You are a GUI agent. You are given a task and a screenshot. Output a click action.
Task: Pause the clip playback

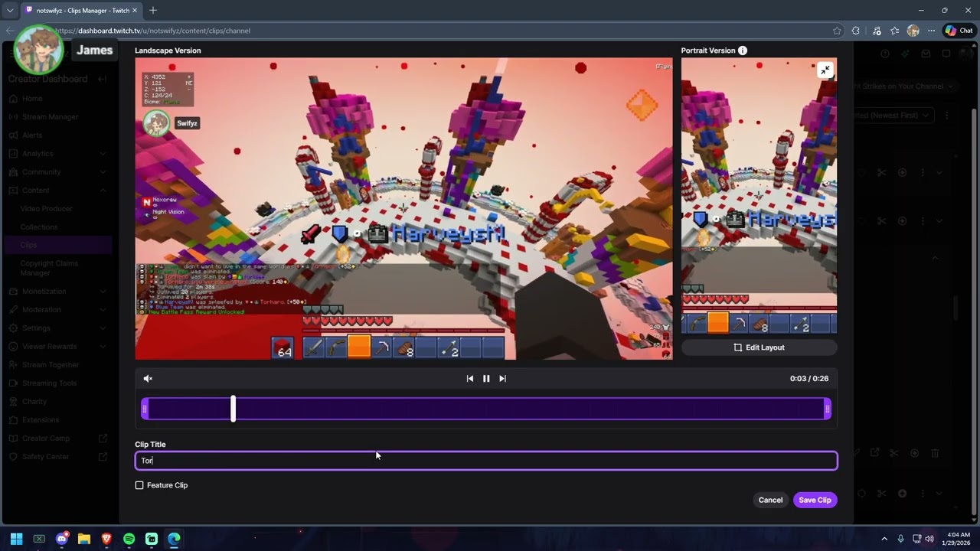coord(486,379)
